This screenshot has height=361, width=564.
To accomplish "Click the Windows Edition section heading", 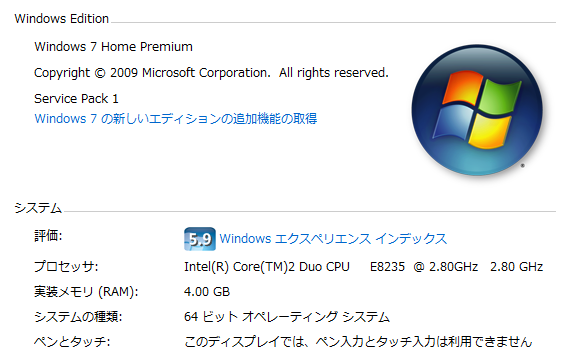I will point(62,19).
